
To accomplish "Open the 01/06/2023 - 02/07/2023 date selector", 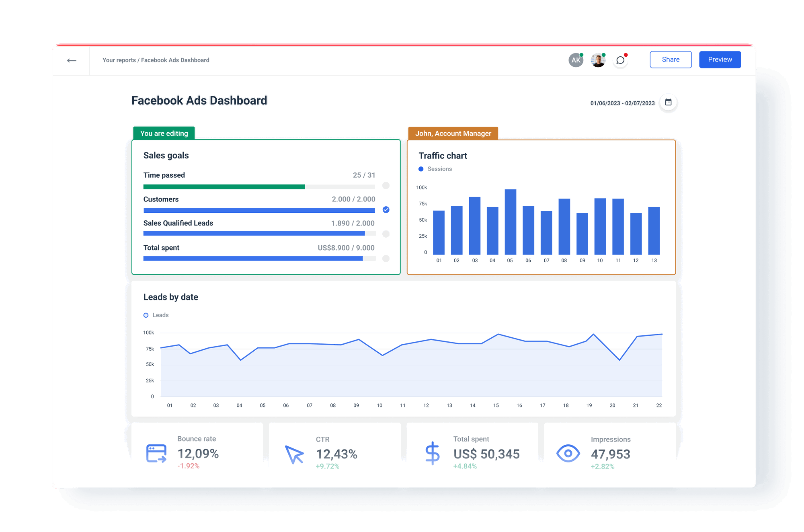I will [622, 103].
